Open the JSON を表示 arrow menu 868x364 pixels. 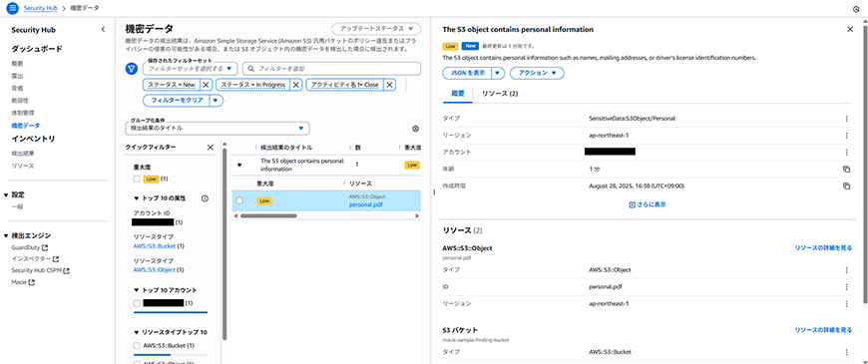pos(499,73)
